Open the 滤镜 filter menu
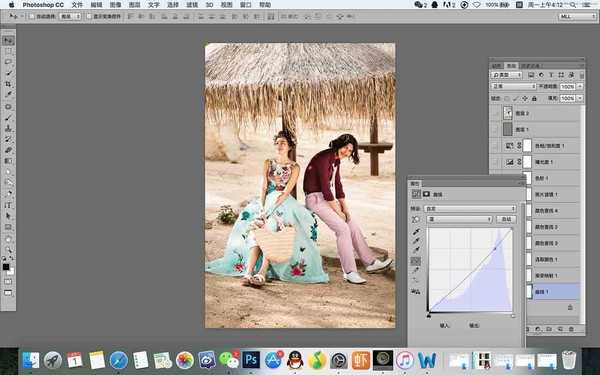 [x=192, y=5]
